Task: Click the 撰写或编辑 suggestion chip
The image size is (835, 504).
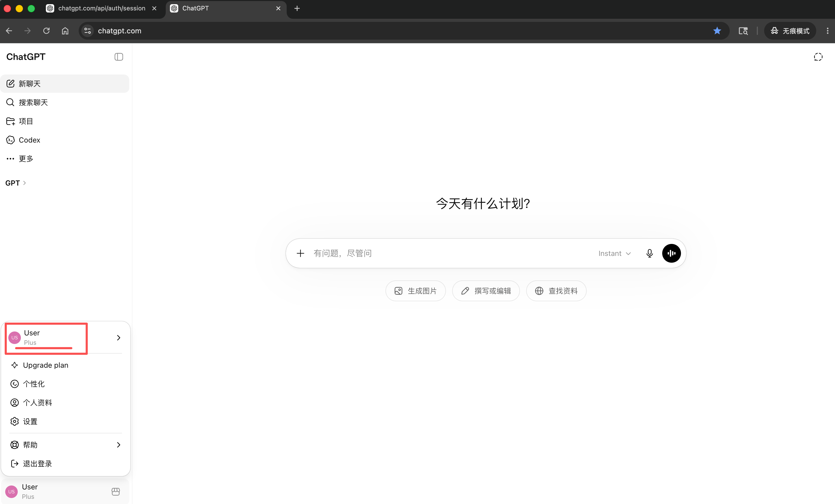Action: (486, 291)
